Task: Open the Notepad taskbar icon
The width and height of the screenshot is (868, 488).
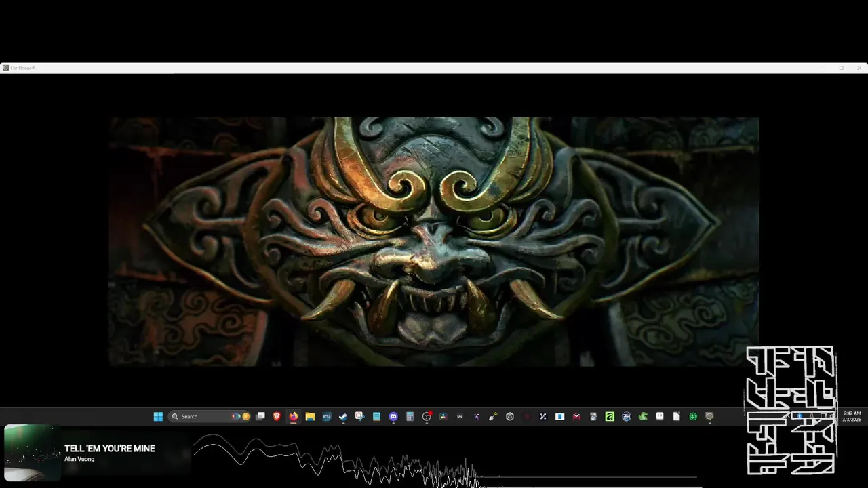Action: [x=376, y=416]
